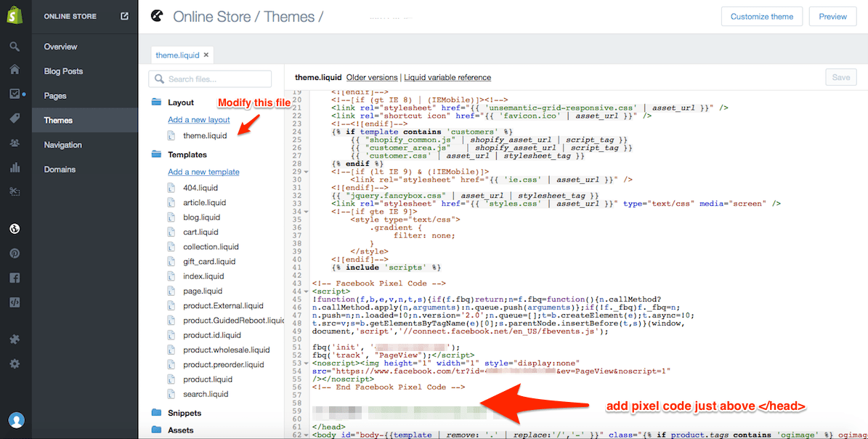Viewport: 868px width, 439px height.
Task: Fold code at line 34
Action: (x=306, y=212)
